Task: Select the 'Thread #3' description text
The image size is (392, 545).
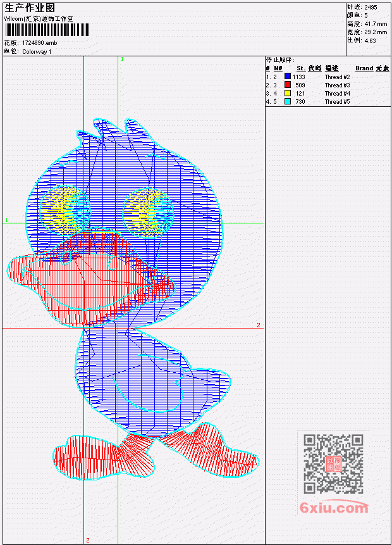Action: (337, 85)
